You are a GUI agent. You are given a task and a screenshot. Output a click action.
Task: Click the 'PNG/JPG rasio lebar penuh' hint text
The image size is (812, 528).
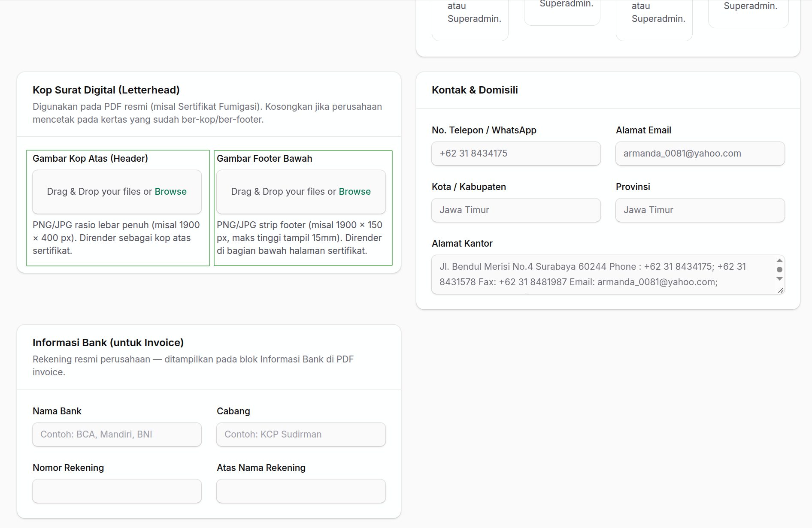click(116, 238)
